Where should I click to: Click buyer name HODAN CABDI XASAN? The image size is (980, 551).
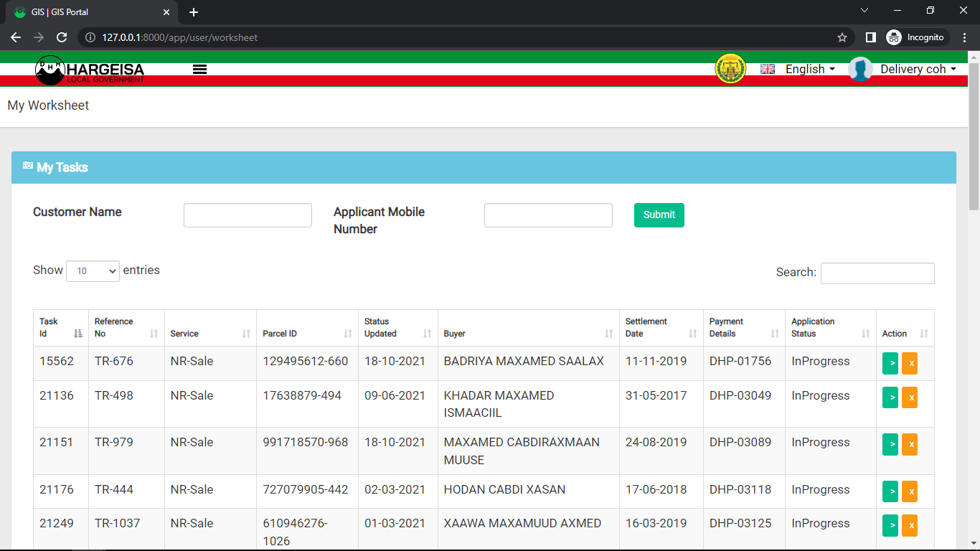(x=504, y=489)
